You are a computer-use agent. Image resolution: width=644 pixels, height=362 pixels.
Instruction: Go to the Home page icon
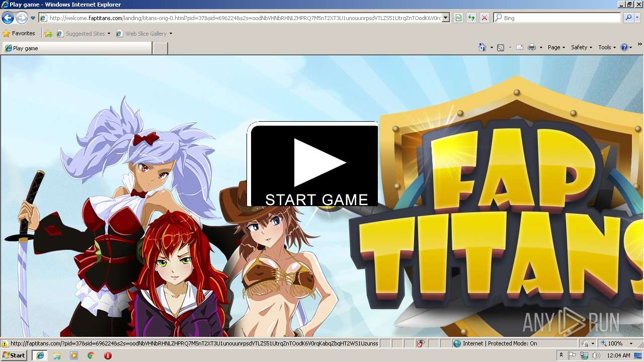point(482,47)
